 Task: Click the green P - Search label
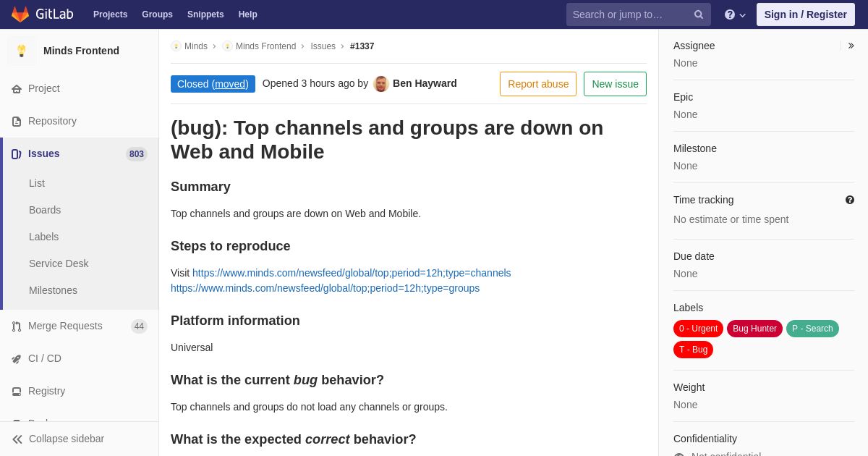click(812, 329)
